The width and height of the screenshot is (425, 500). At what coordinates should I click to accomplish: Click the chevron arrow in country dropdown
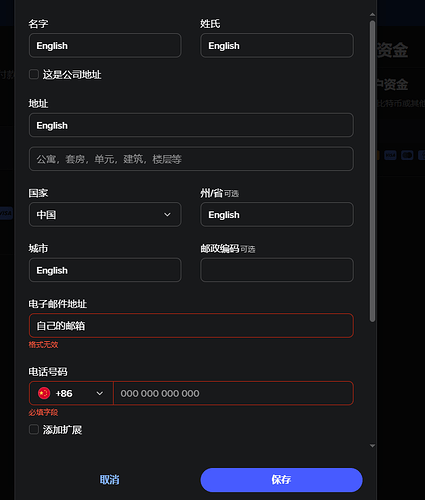point(167,215)
